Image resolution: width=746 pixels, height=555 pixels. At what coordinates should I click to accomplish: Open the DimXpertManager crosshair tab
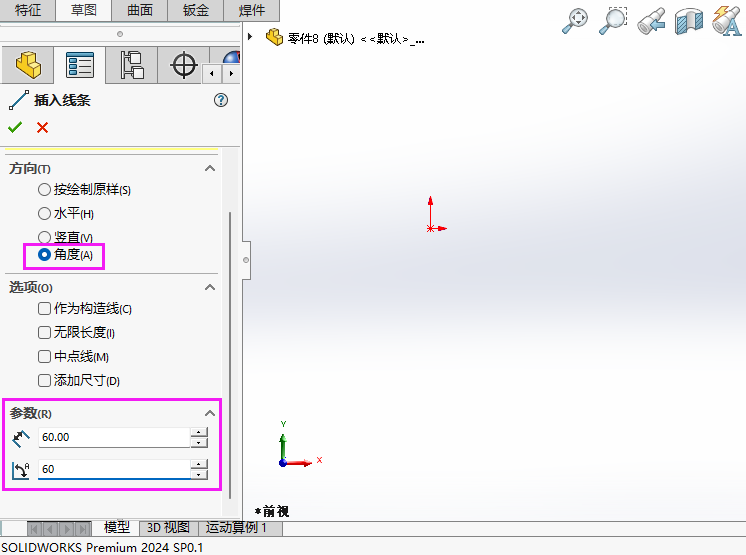point(184,65)
